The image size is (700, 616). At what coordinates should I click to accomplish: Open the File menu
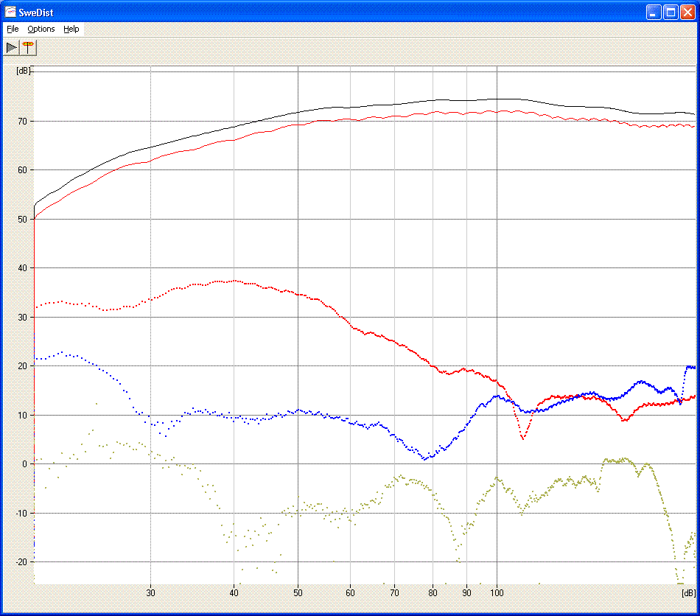pos(13,29)
